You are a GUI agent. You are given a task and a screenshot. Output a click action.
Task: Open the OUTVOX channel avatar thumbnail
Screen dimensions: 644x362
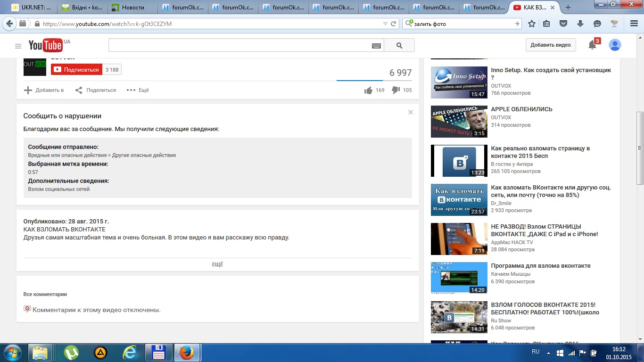(x=35, y=67)
